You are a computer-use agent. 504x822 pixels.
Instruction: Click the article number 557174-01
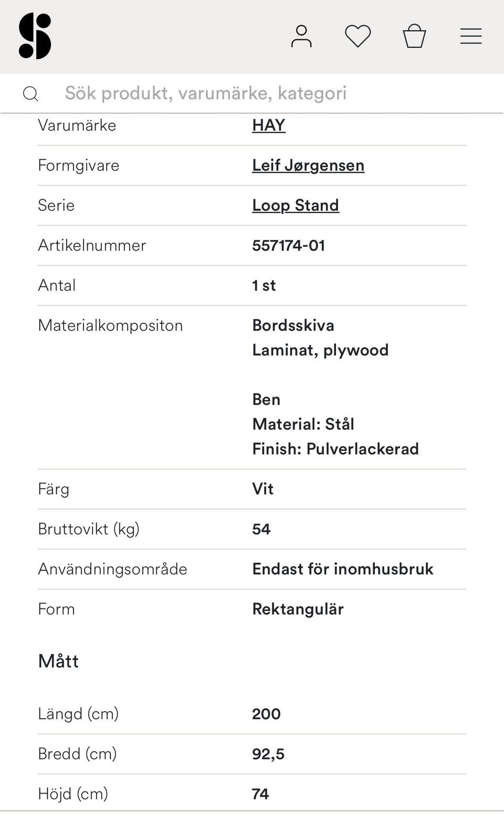tap(289, 245)
